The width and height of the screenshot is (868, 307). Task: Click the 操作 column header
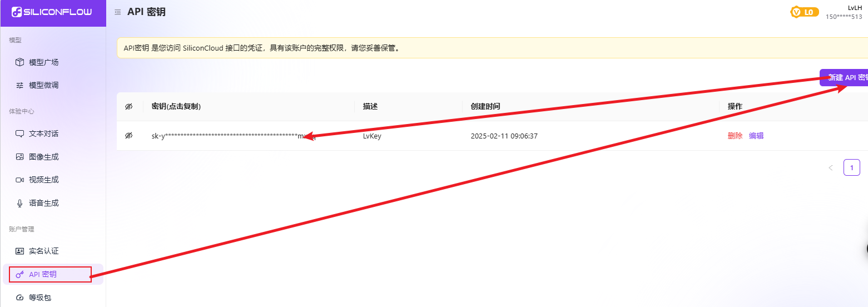pyautogui.click(x=735, y=106)
